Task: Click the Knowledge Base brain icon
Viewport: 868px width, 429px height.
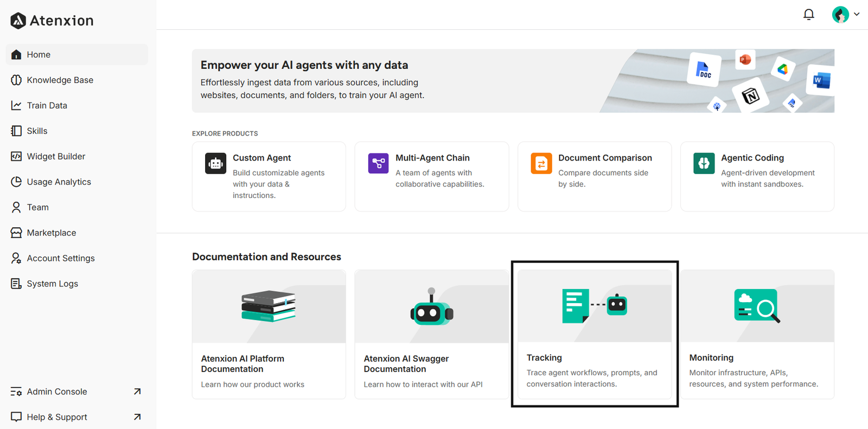Action: [x=16, y=80]
